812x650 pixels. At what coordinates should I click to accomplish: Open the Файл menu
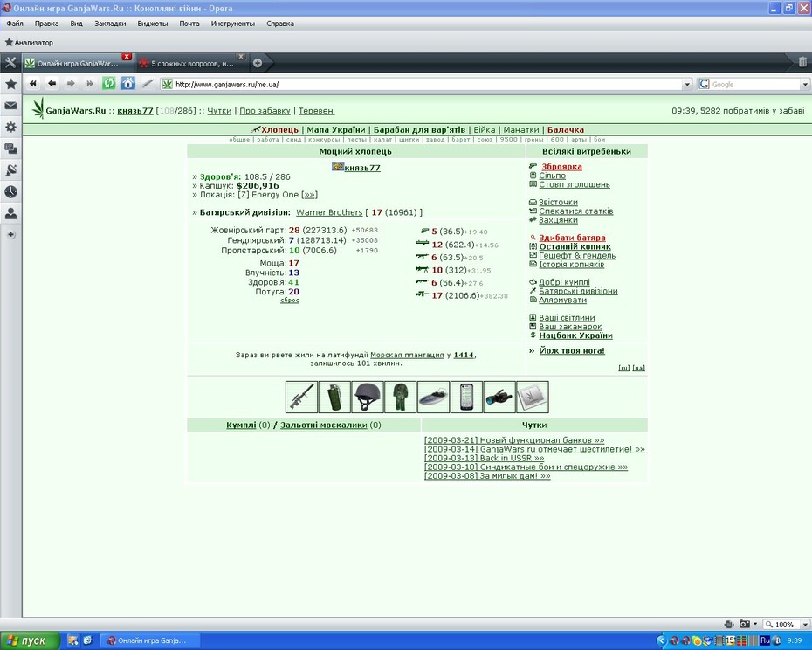click(x=15, y=24)
